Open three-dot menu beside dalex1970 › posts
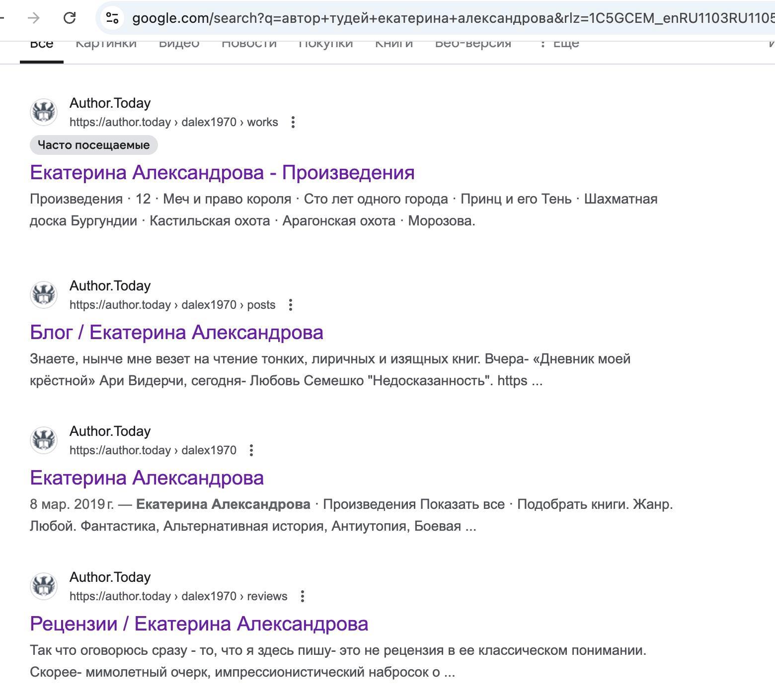 [x=291, y=305]
